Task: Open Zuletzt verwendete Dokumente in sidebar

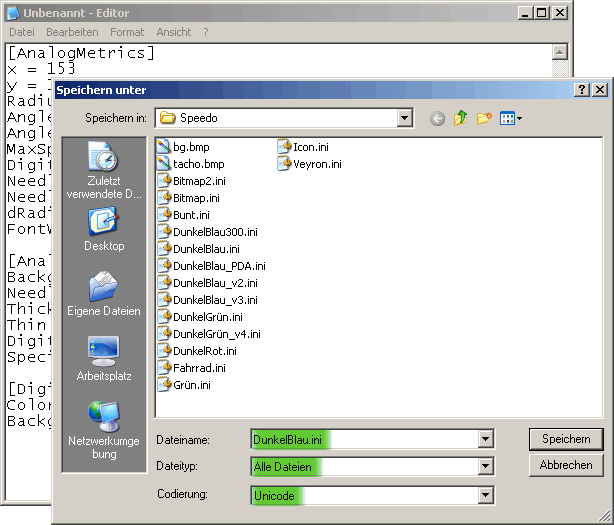Action: pos(104,170)
